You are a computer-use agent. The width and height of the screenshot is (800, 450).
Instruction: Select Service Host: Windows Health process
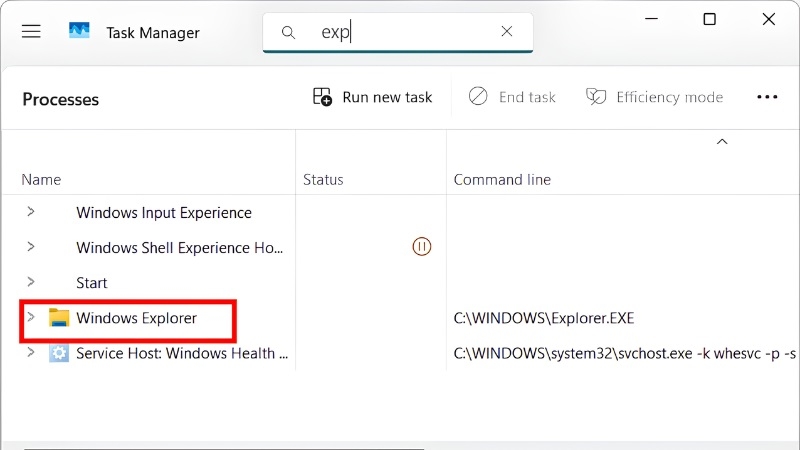point(182,353)
